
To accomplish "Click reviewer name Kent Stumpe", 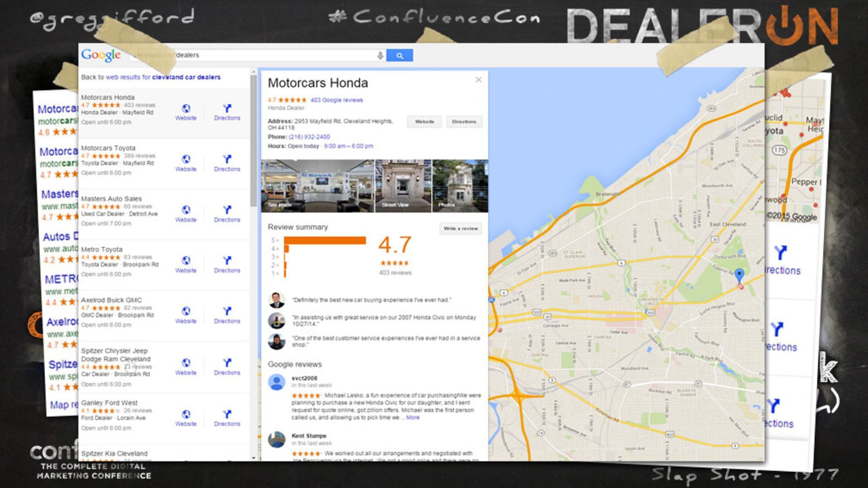I will tap(309, 436).
